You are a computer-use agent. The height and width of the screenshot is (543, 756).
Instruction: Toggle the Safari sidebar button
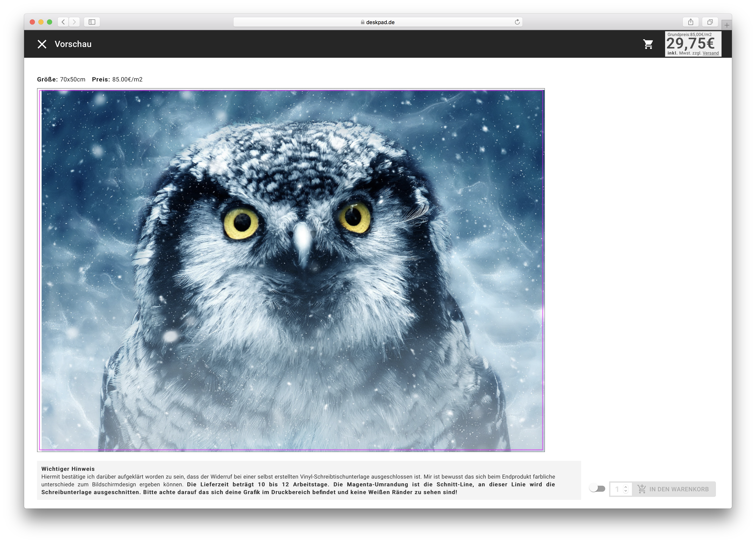coord(92,22)
